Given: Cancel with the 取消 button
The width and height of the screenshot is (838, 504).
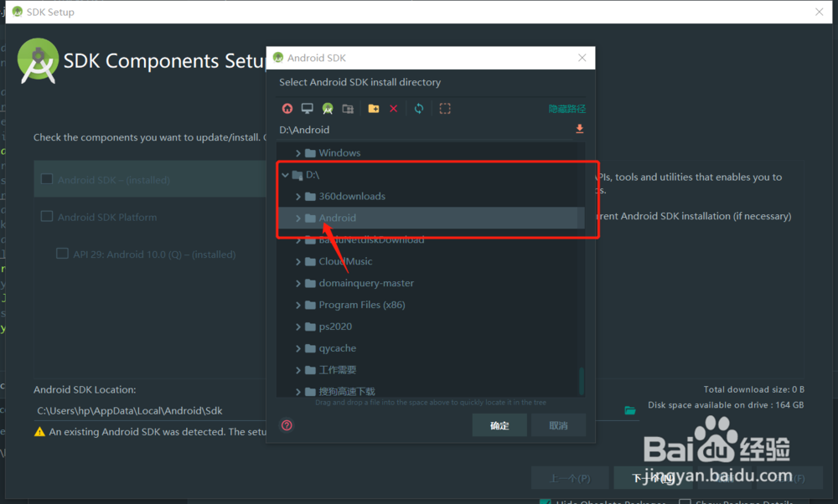Looking at the screenshot, I should pos(558,425).
